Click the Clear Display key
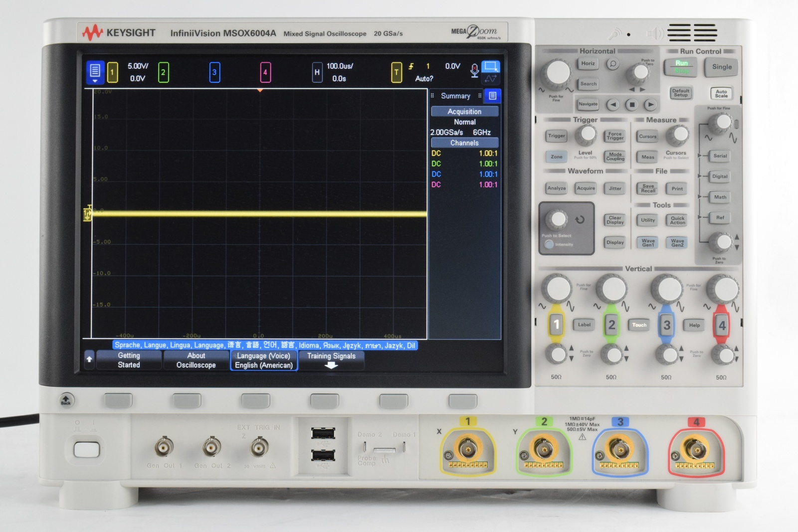The width and height of the screenshot is (798, 532). 615,220
